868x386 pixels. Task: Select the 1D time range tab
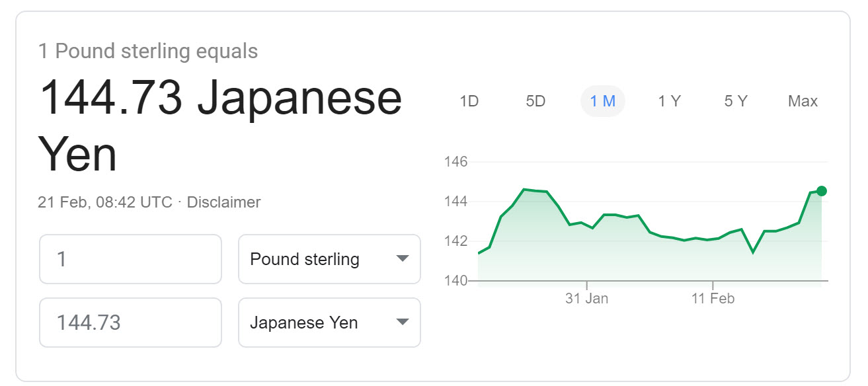pyautogui.click(x=469, y=101)
